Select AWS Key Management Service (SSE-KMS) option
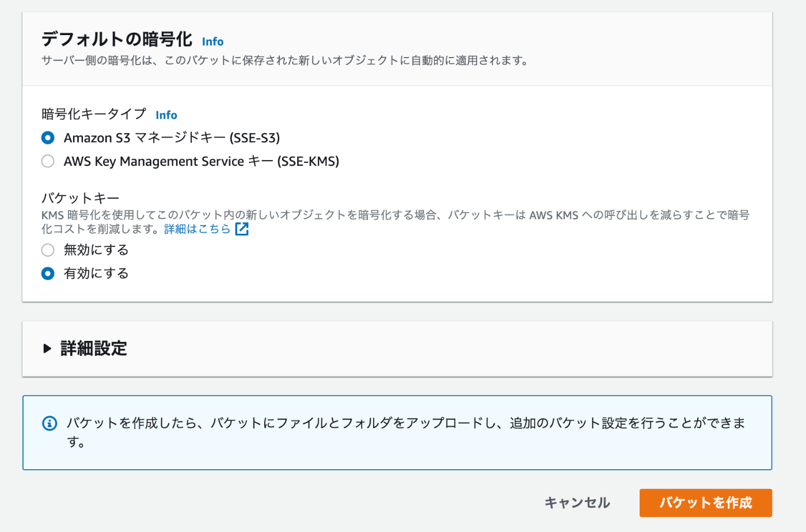The width and height of the screenshot is (806, 532). coord(48,161)
